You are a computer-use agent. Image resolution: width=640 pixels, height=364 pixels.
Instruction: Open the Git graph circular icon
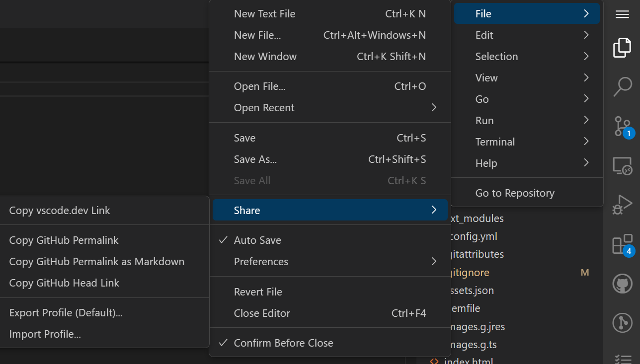622,323
